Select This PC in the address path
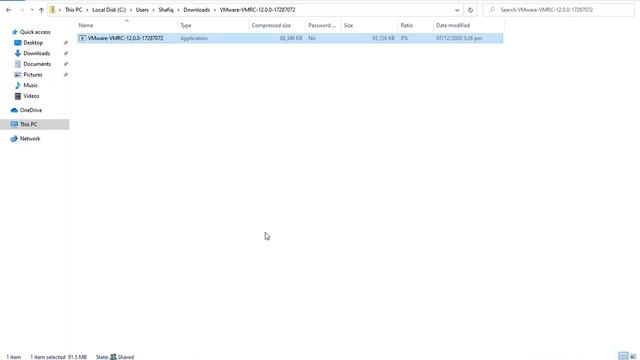Viewport: 640px width, 360px height. click(73, 10)
